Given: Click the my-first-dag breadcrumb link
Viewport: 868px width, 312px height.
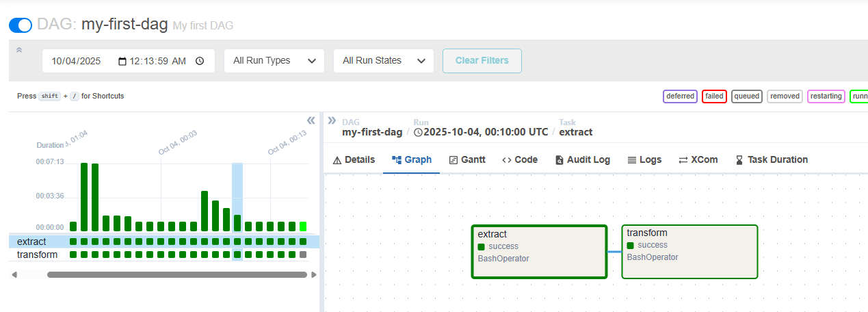Looking at the screenshot, I should pos(372,132).
